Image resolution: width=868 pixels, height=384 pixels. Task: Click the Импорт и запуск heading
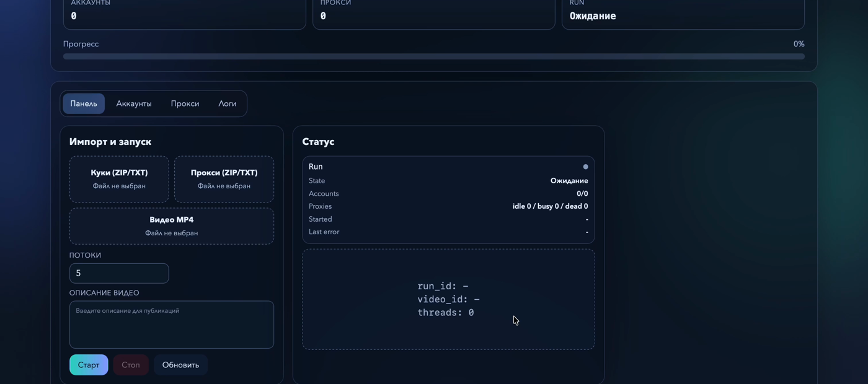point(110,142)
